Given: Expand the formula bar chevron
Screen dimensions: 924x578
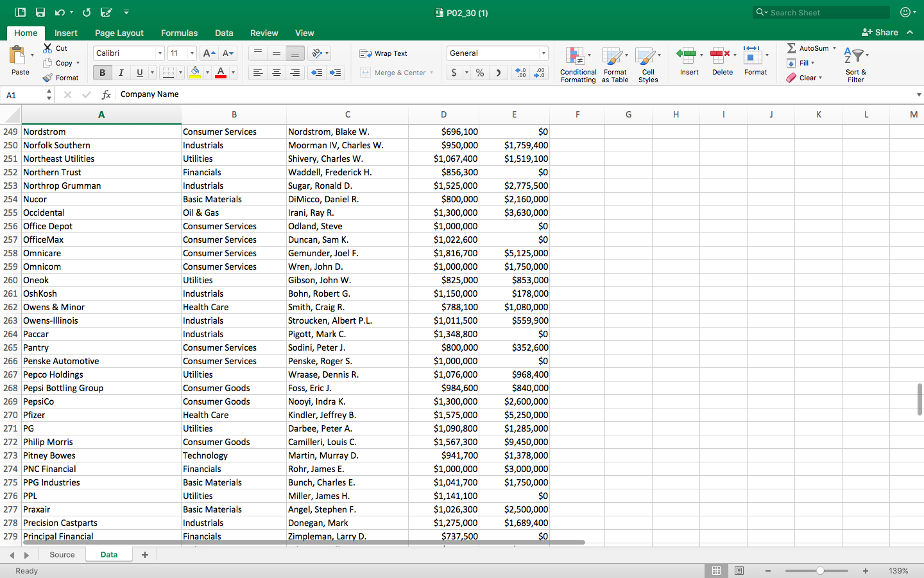Looking at the screenshot, I should tap(919, 94).
